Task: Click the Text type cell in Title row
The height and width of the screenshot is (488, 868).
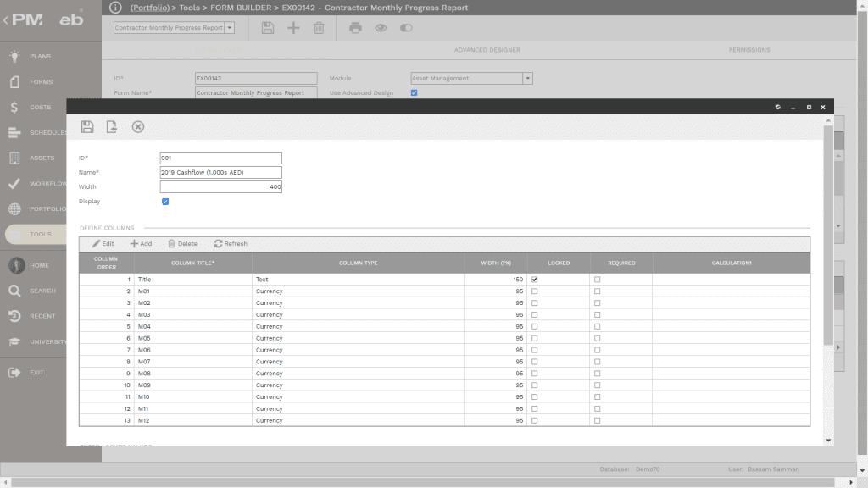Action: pyautogui.click(x=359, y=280)
